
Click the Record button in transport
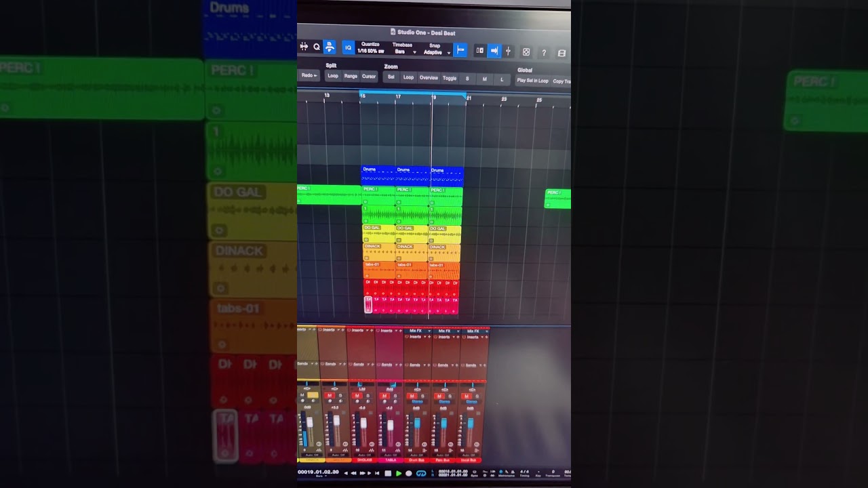point(409,473)
